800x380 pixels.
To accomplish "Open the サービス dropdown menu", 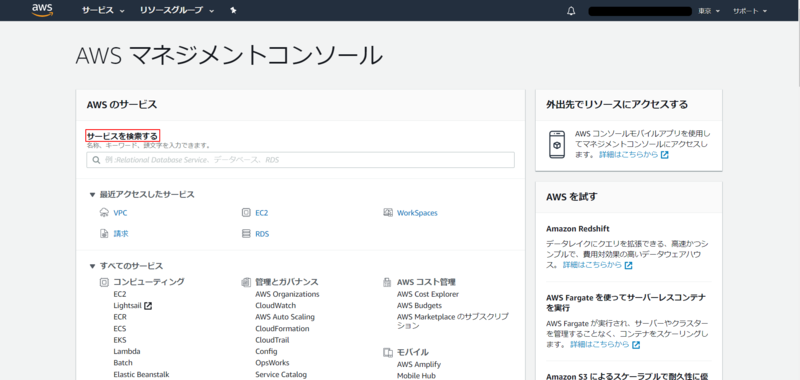I will click(103, 10).
